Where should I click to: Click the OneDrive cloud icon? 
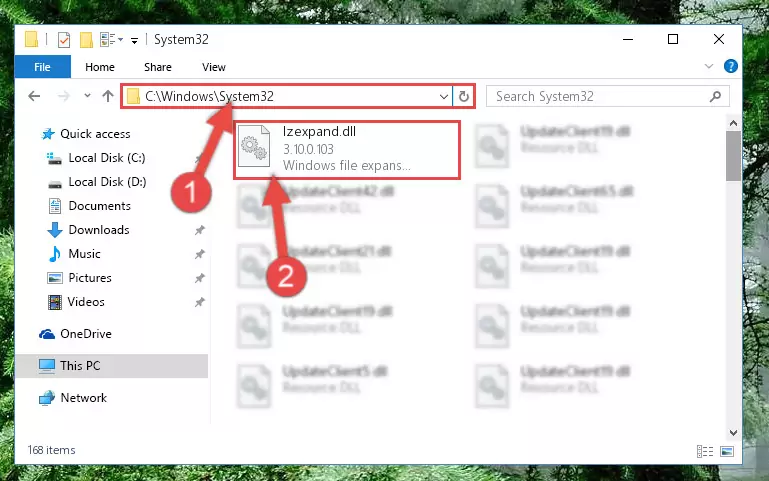click(47, 334)
